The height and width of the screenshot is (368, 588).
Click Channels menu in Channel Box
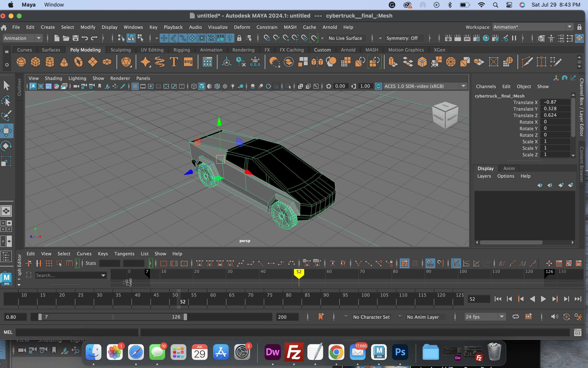(486, 86)
